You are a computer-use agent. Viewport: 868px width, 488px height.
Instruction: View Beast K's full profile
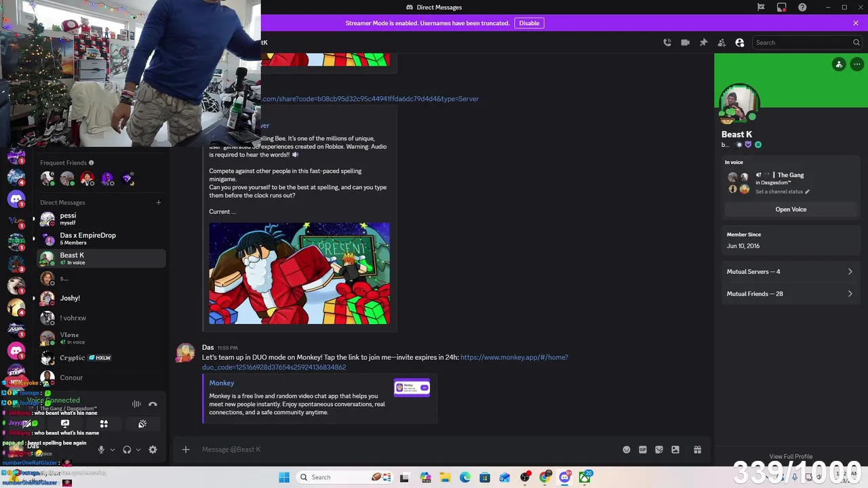(791, 456)
